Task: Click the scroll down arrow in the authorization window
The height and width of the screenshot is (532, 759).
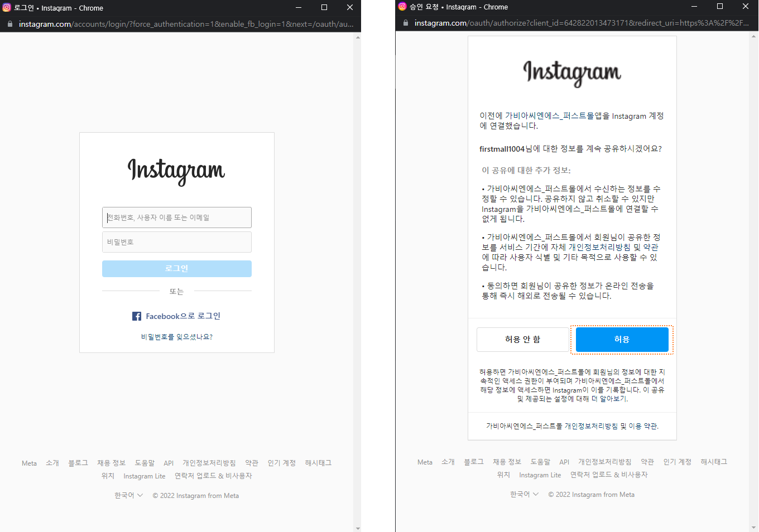Action: pos(754,527)
